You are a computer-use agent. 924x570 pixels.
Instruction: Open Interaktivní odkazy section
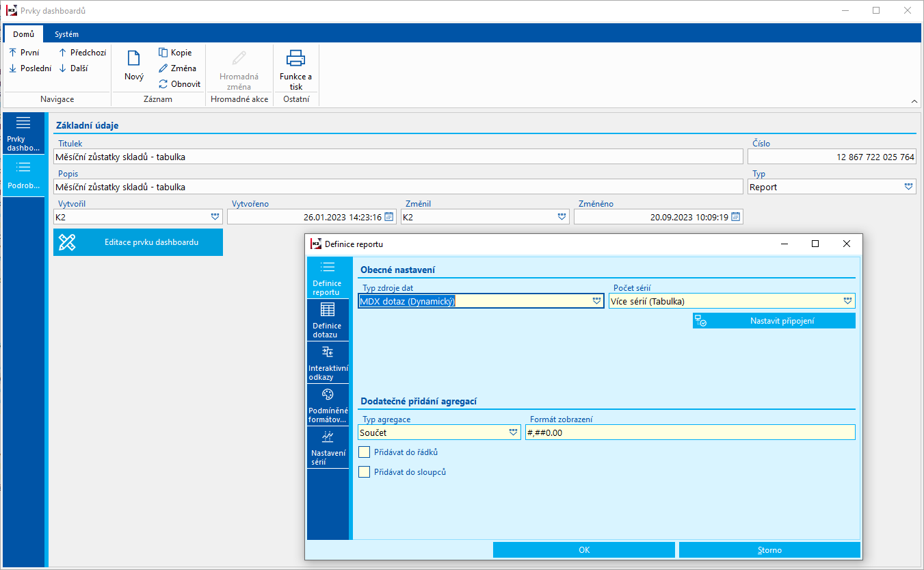tap(327, 363)
